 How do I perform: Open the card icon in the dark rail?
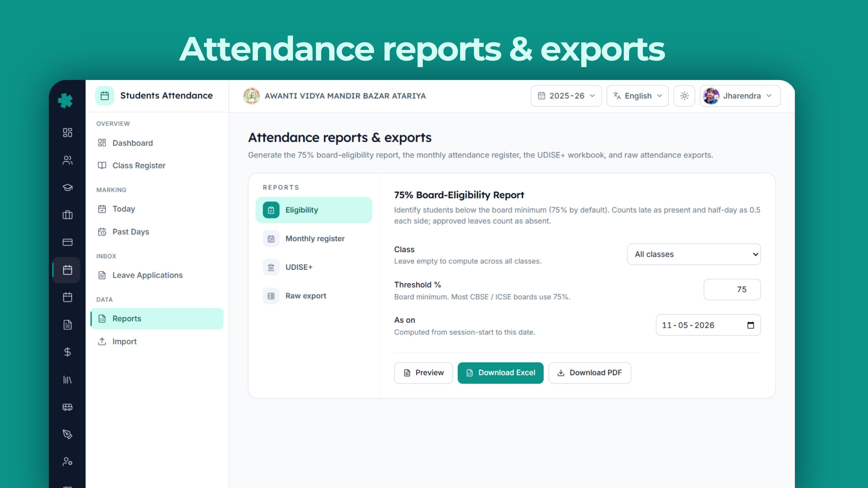(x=67, y=242)
